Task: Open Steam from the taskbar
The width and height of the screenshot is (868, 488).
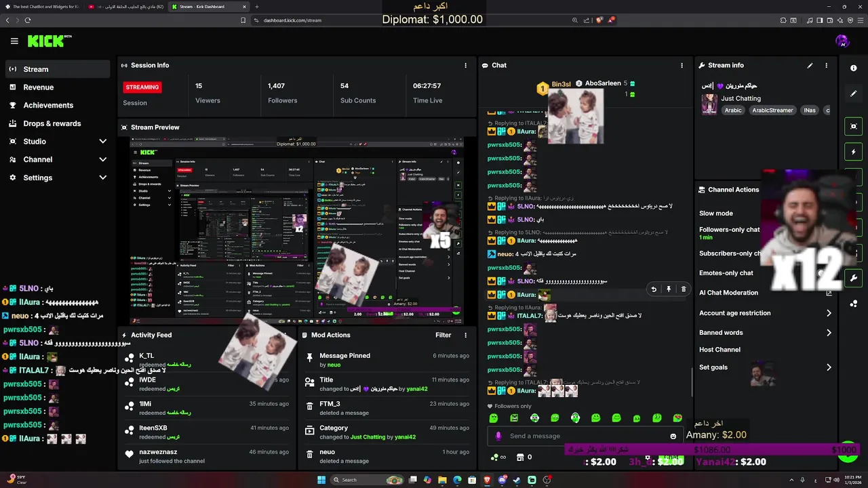Action: point(517,480)
